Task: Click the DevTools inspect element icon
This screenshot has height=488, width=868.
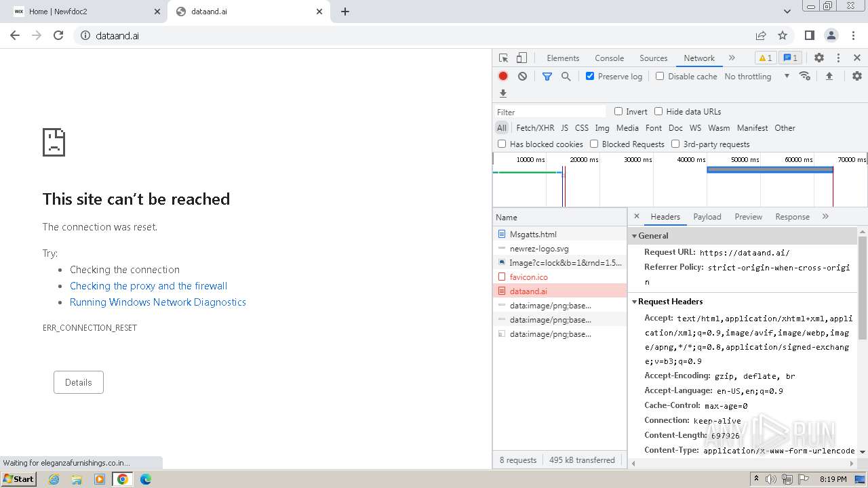Action: tap(503, 58)
